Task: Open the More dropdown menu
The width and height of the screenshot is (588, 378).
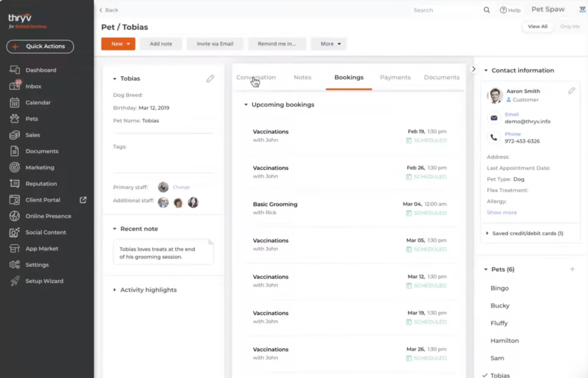Action: 328,44
